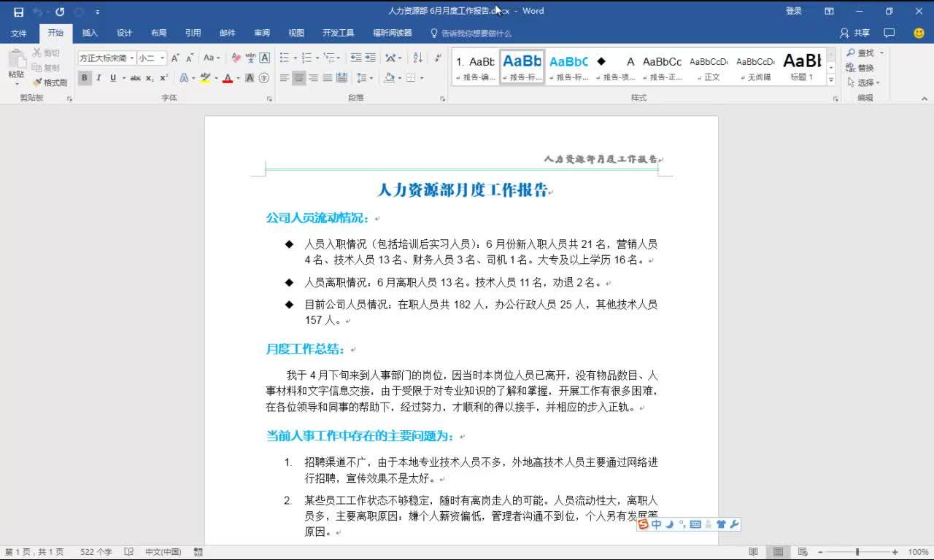This screenshot has height=560, width=934.
Task: Apply the 标题 1 style
Action: pyautogui.click(x=801, y=66)
